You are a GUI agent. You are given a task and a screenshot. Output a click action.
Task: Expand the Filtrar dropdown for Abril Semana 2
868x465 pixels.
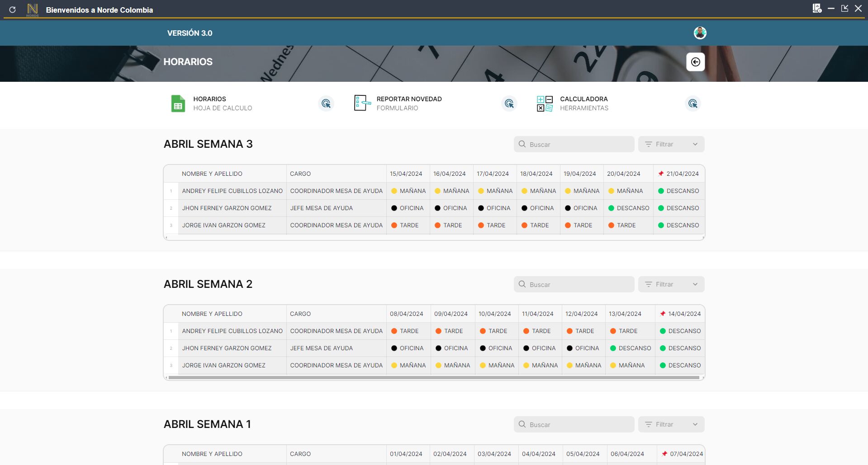coord(671,284)
